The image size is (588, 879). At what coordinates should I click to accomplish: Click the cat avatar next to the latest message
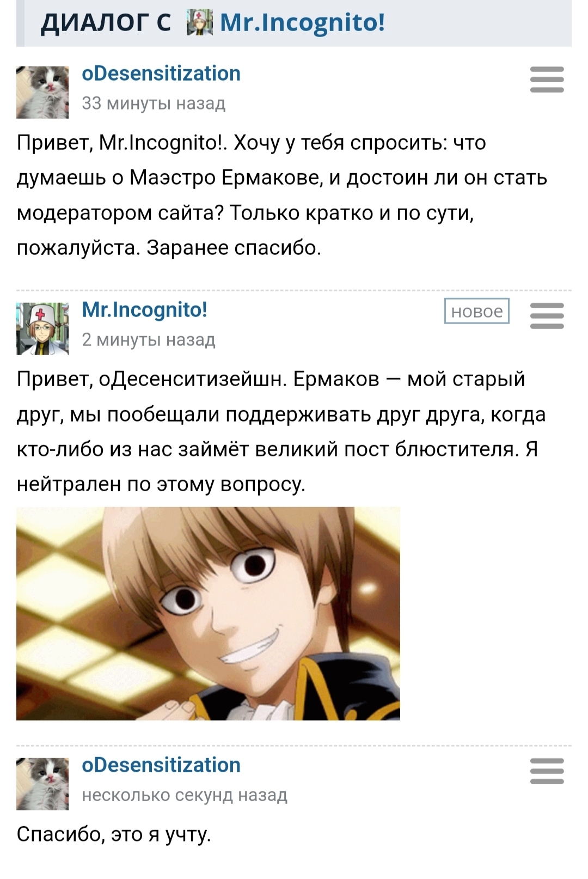tap(42, 784)
